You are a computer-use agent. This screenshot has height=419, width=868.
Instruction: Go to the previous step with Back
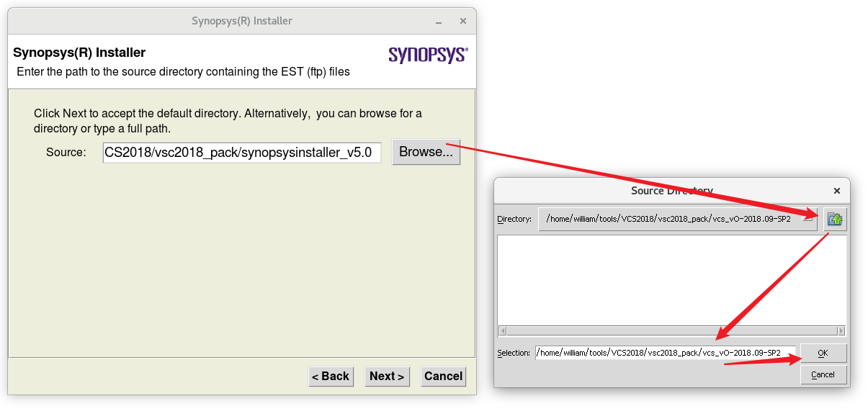pyautogui.click(x=331, y=376)
